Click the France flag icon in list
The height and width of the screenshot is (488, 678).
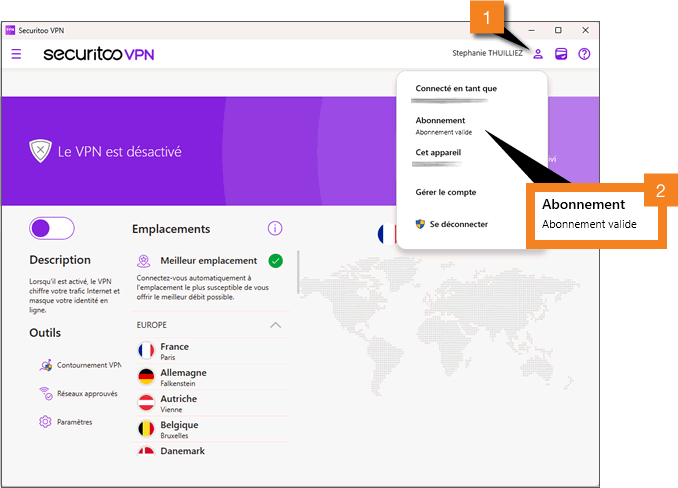(x=146, y=351)
